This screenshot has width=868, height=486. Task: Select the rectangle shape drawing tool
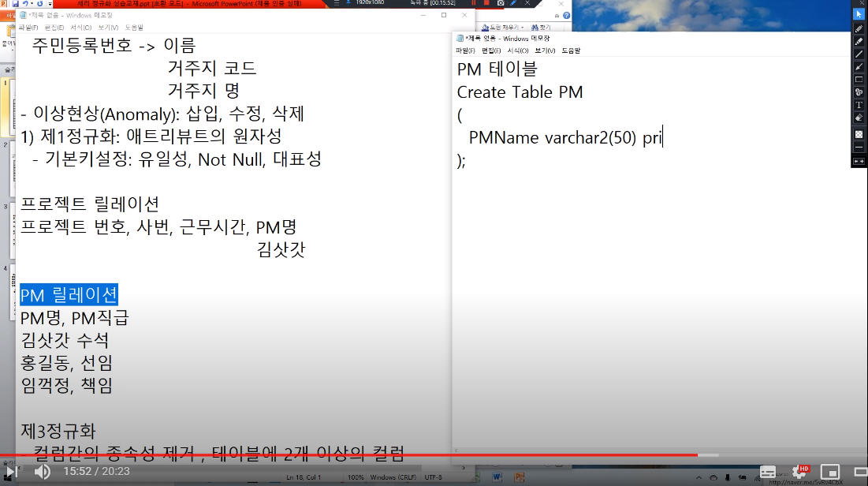coord(859,80)
